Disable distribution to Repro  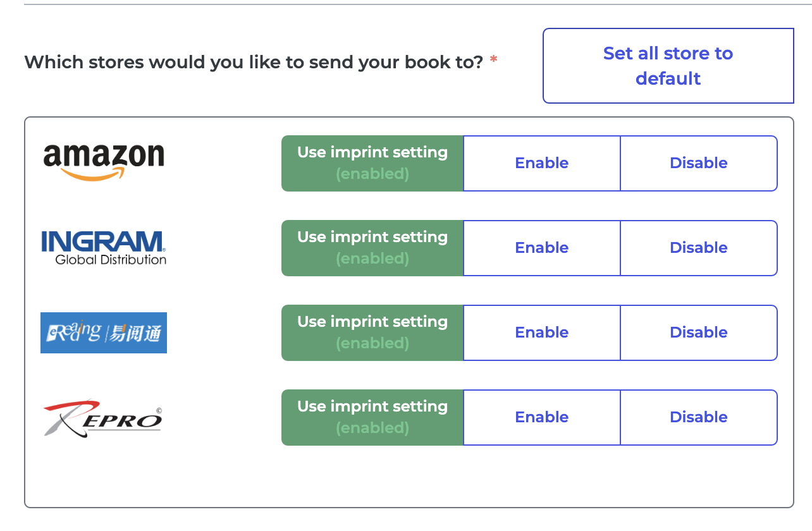[x=699, y=417]
